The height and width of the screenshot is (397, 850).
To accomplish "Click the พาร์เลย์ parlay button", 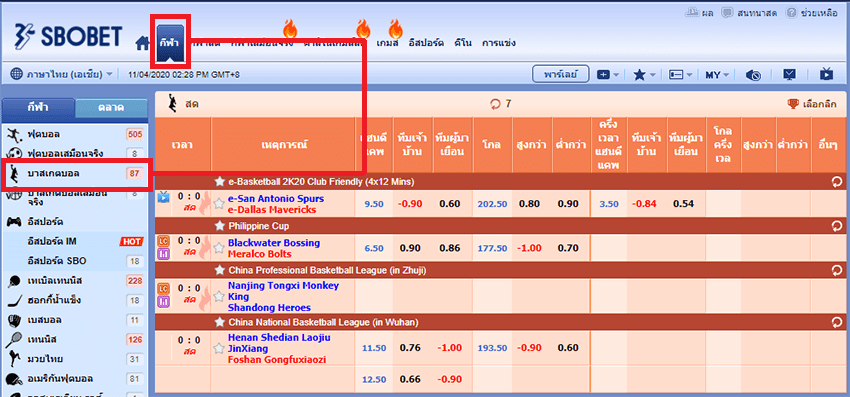I will 561,74.
